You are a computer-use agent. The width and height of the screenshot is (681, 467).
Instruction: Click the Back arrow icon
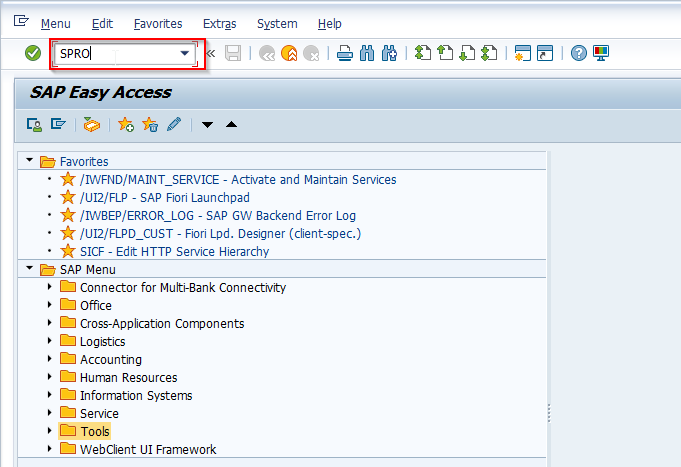[267, 53]
